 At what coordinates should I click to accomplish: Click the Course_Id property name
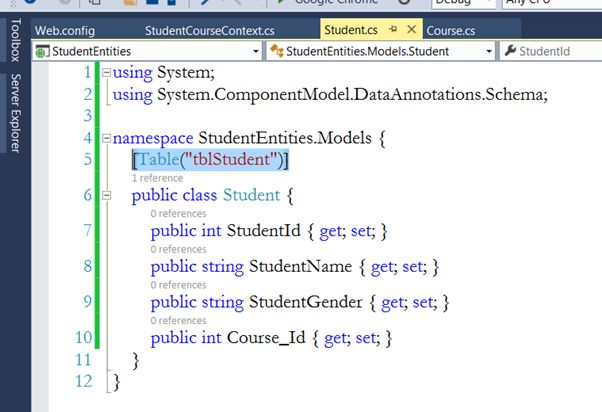(x=266, y=338)
